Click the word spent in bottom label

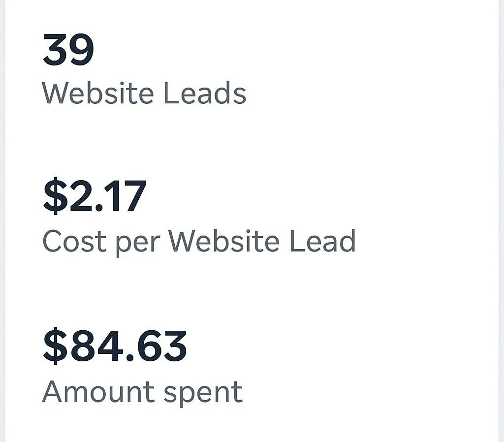click(x=203, y=395)
